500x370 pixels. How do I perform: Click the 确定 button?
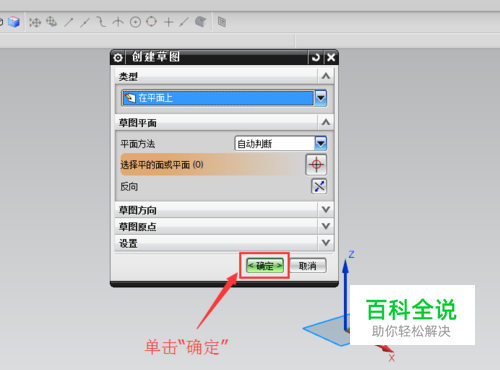265,266
